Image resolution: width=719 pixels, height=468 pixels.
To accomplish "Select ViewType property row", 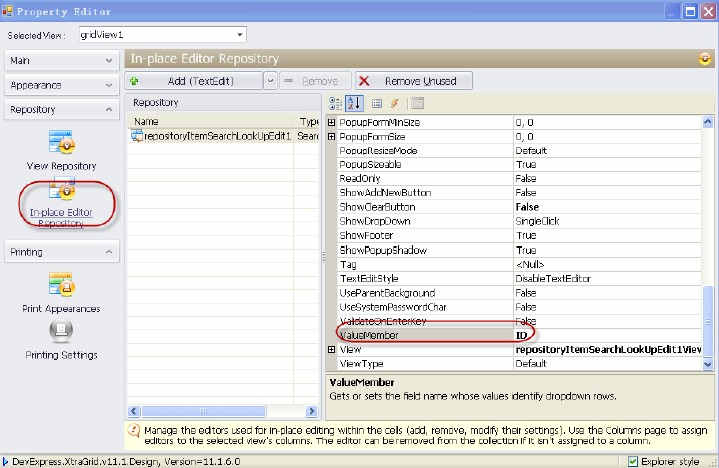I will click(519, 364).
